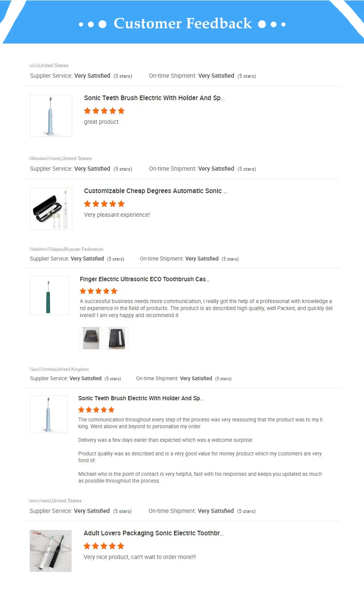The height and width of the screenshot is (589, 364).
Task: Click the black travel case toothbrush thumbnail
Action: tap(51, 209)
